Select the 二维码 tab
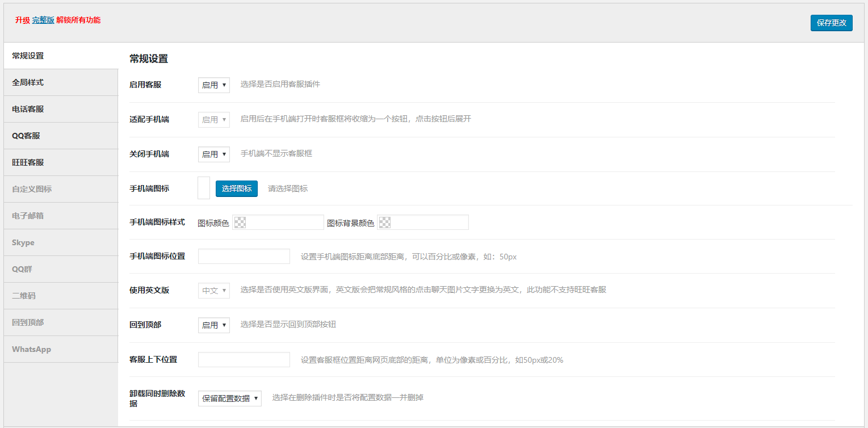Viewport: 868px width, 428px height. (x=61, y=296)
